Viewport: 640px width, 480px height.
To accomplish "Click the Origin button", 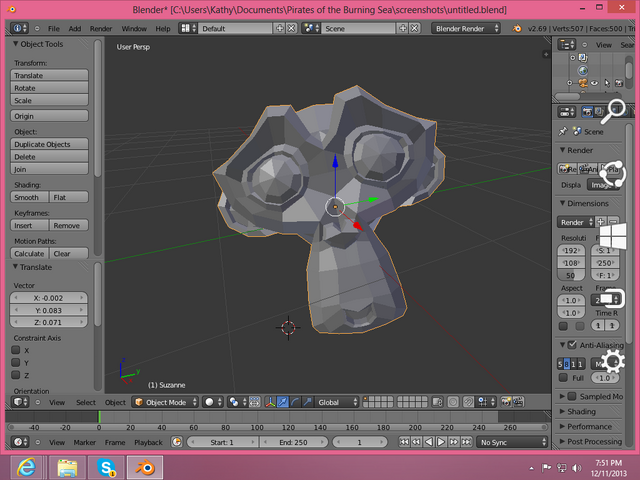I will pyautogui.click(x=49, y=116).
